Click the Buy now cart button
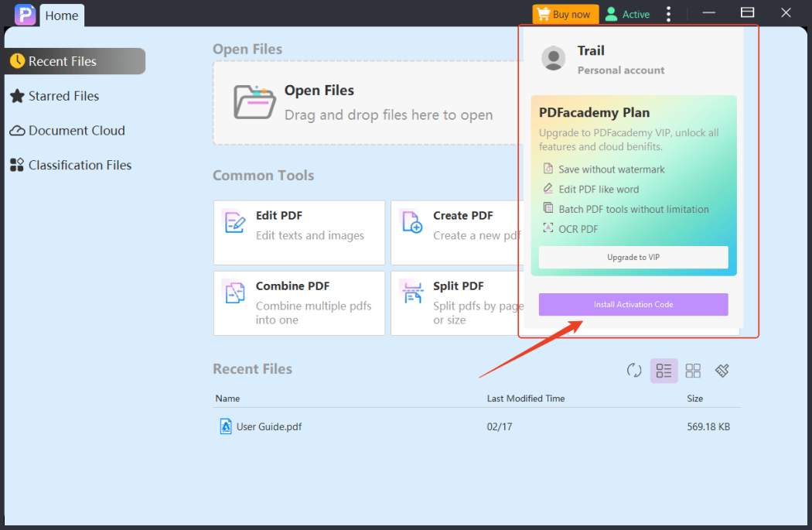 click(565, 14)
